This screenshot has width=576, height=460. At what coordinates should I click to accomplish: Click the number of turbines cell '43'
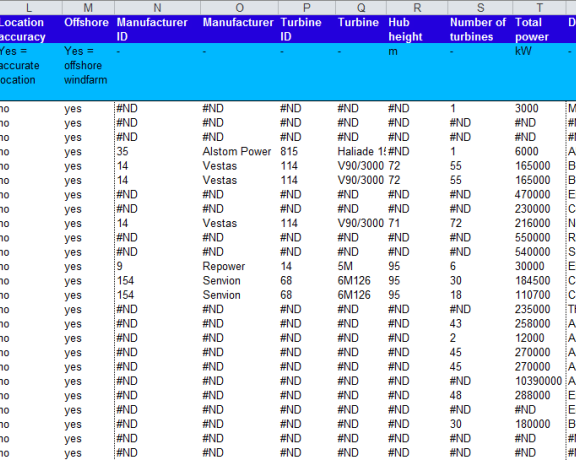point(480,323)
